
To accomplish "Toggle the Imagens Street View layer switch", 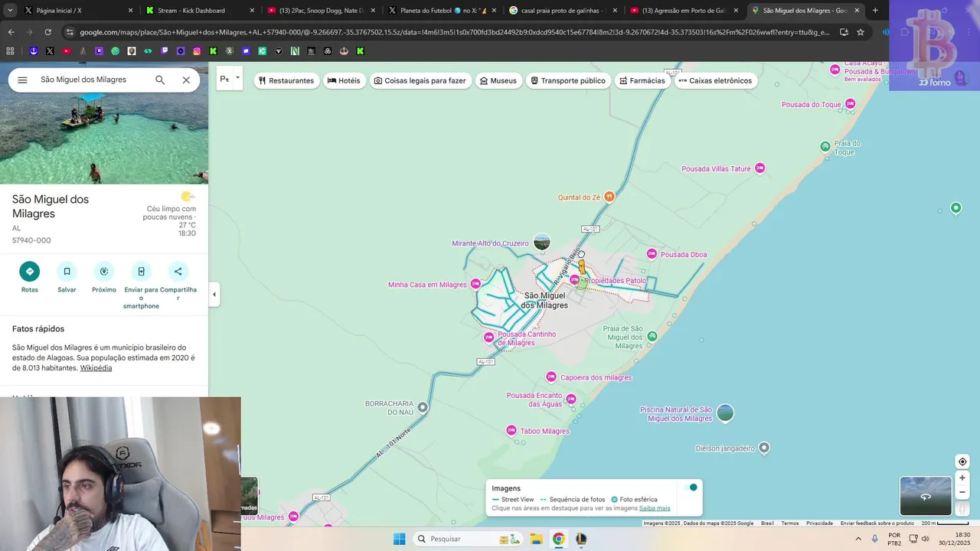I will (690, 487).
